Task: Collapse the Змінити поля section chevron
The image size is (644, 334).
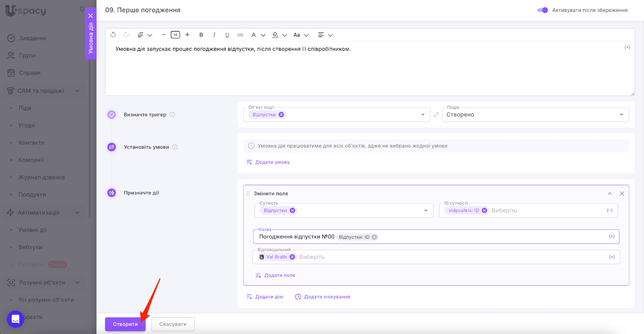Action: [610, 194]
